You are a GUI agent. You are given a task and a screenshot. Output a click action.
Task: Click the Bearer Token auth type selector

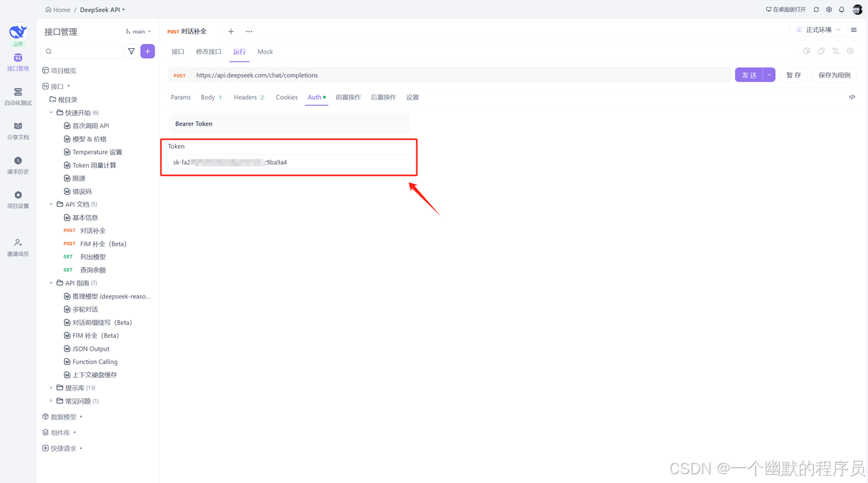289,123
